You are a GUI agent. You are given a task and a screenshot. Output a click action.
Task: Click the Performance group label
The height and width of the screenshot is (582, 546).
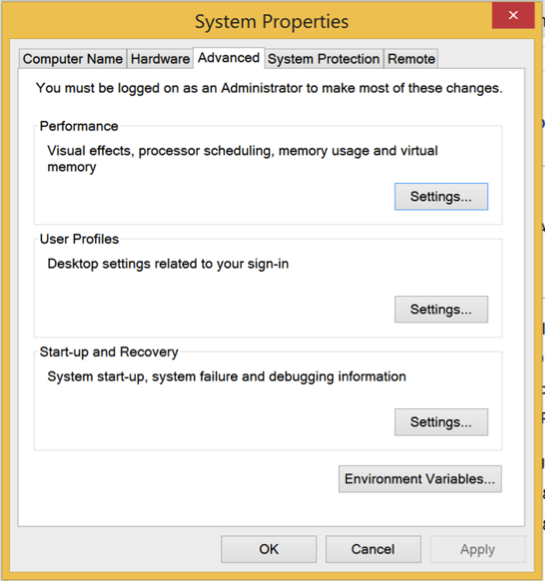pyautogui.click(x=79, y=126)
